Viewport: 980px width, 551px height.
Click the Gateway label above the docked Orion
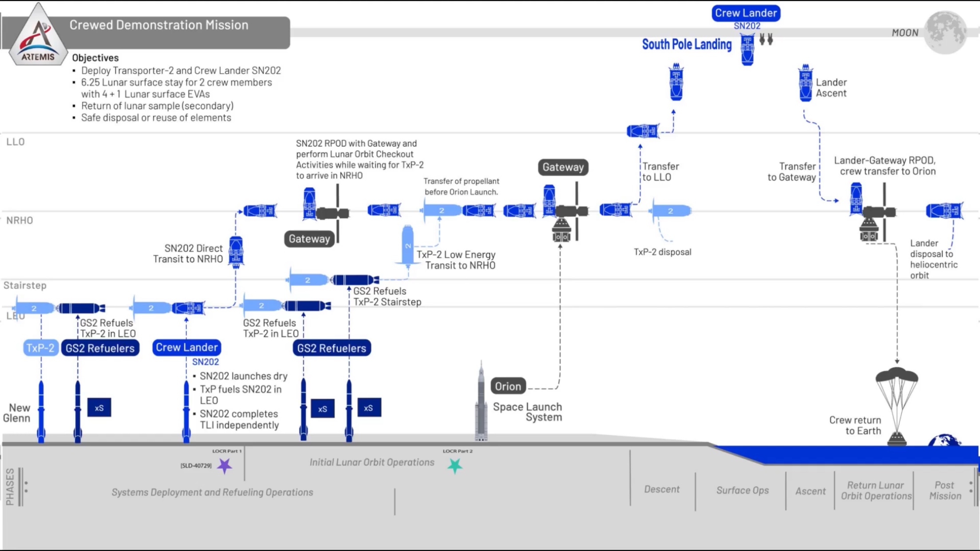(563, 167)
